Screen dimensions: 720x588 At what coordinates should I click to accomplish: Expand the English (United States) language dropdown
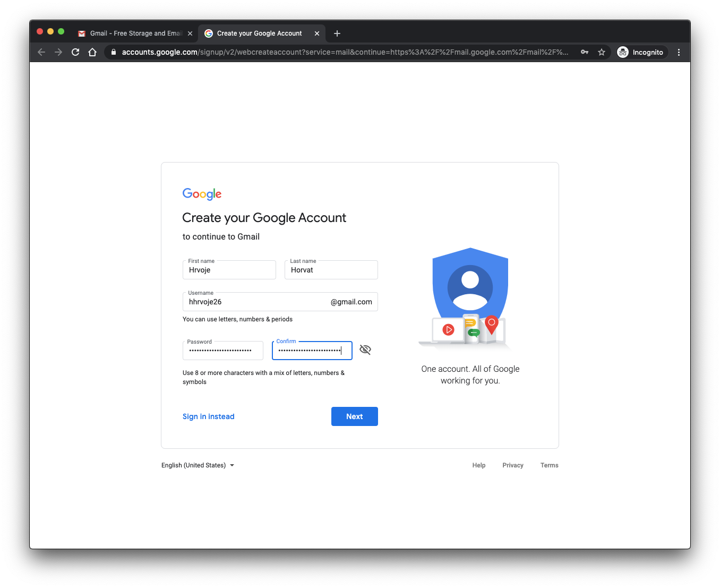[198, 465]
